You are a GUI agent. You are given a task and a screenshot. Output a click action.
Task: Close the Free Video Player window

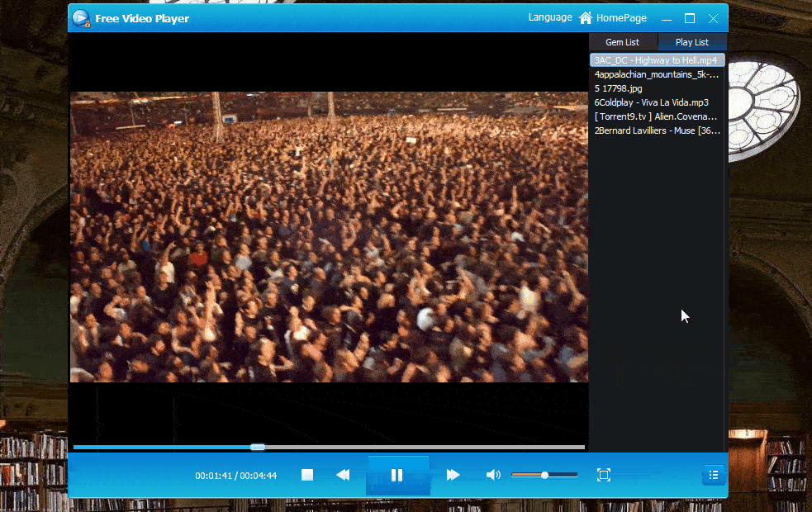pyautogui.click(x=713, y=19)
